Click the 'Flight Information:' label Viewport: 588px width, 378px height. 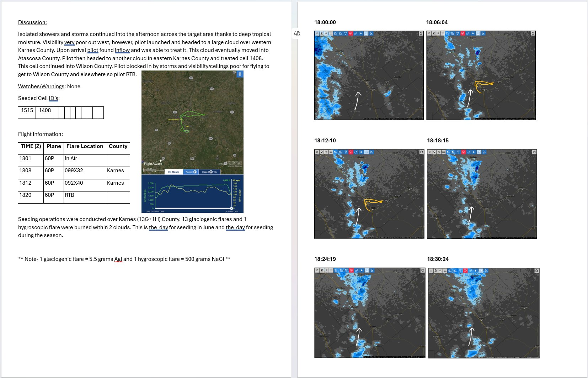tap(41, 134)
